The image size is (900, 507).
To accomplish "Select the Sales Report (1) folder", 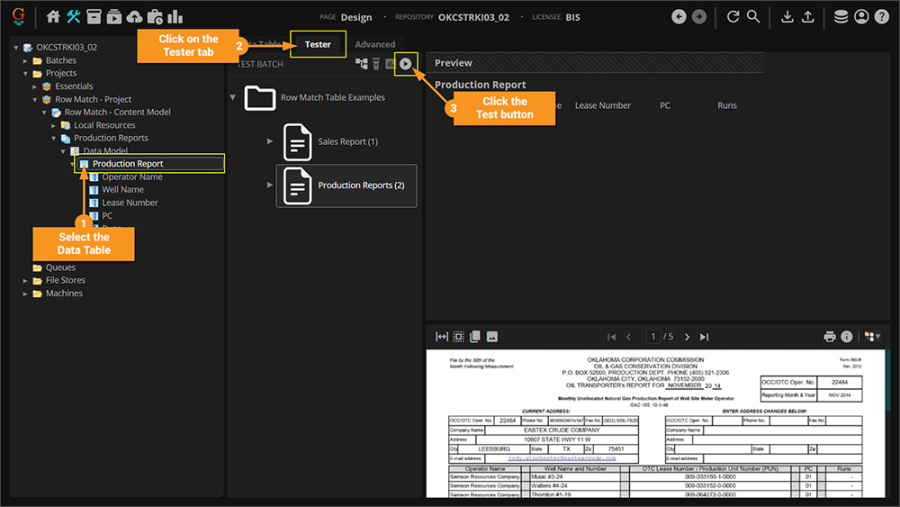I will (x=347, y=141).
